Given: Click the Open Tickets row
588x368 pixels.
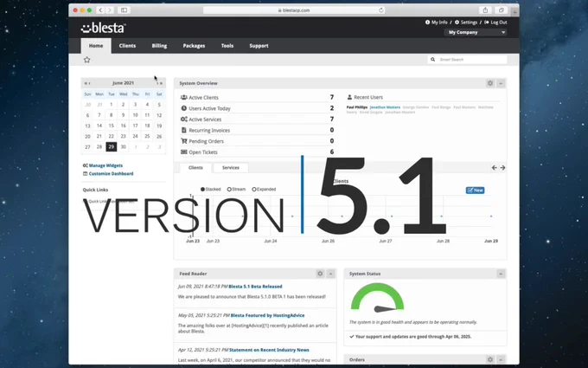Looking at the screenshot, I should pyautogui.click(x=258, y=152).
